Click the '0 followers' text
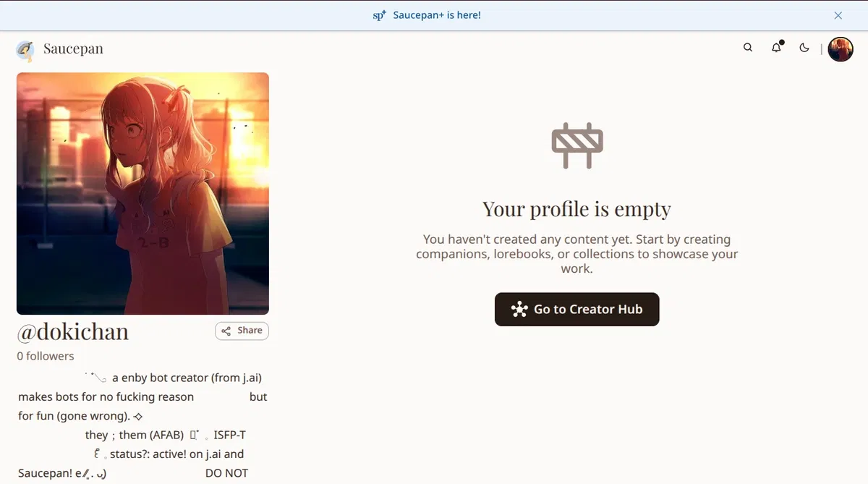This screenshot has width=868, height=484. [x=46, y=356]
